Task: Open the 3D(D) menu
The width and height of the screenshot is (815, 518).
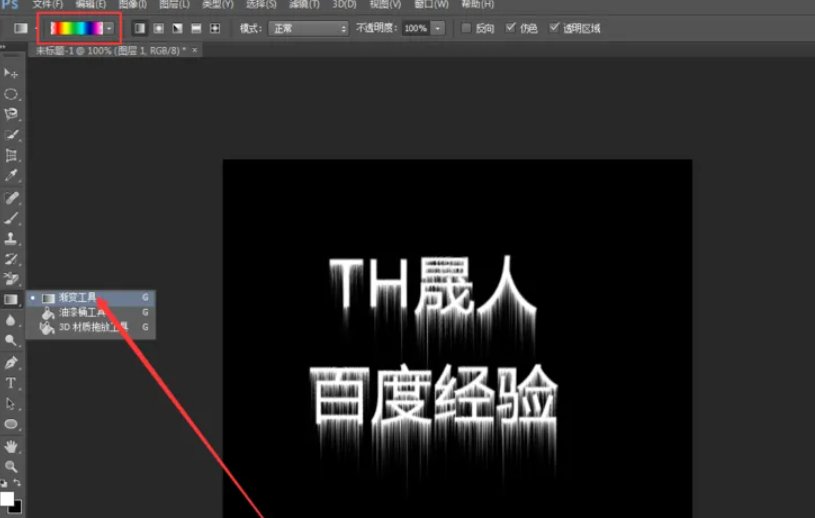Action: 344,4
